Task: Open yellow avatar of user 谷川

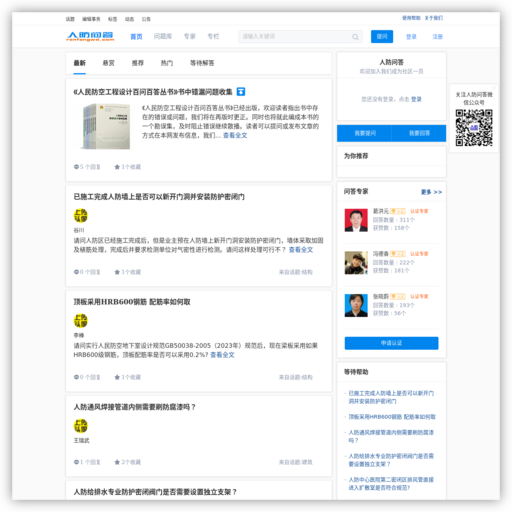Action: pyautogui.click(x=81, y=215)
